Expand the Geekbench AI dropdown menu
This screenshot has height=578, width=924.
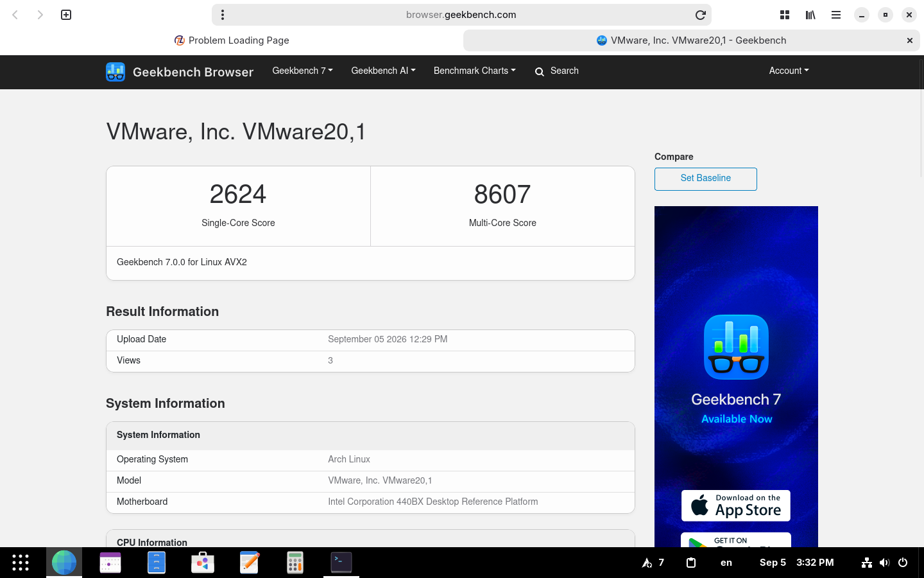coord(383,71)
